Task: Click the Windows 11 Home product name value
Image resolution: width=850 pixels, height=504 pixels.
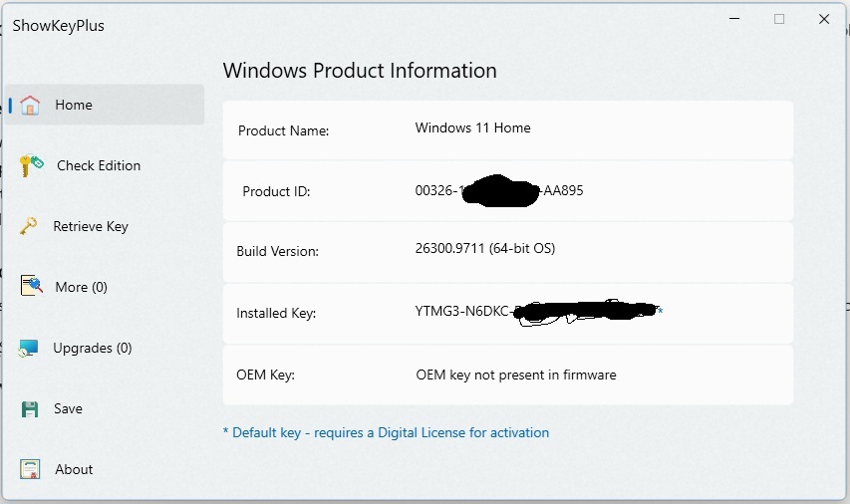Action: pyautogui.click(x=472, y=127)
